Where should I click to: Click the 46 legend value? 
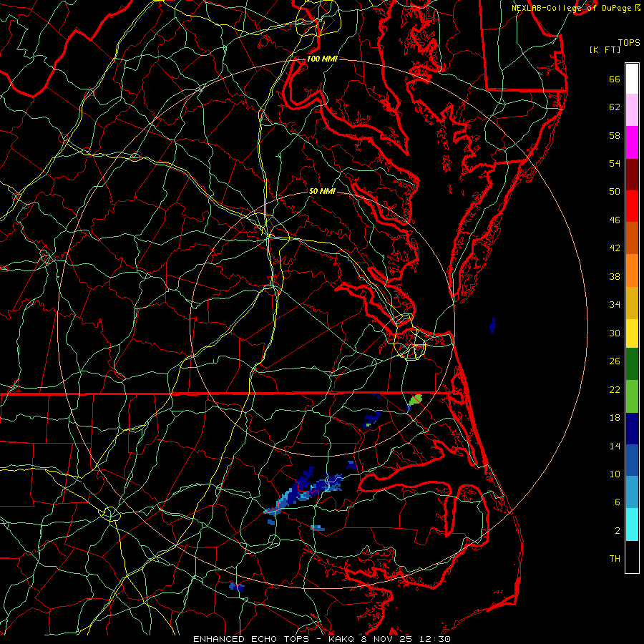point(615,220)
